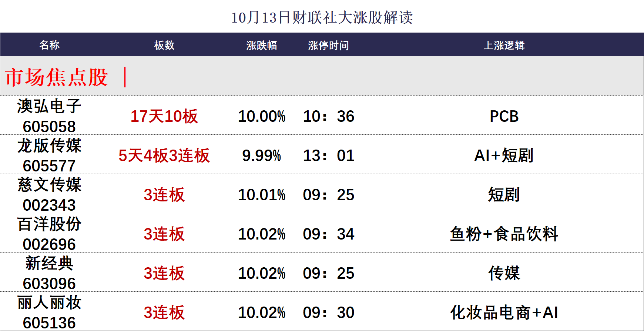This screenshot has width=644, height=331.
Task: Select the 板数 column header
Action: coord(164,45)
